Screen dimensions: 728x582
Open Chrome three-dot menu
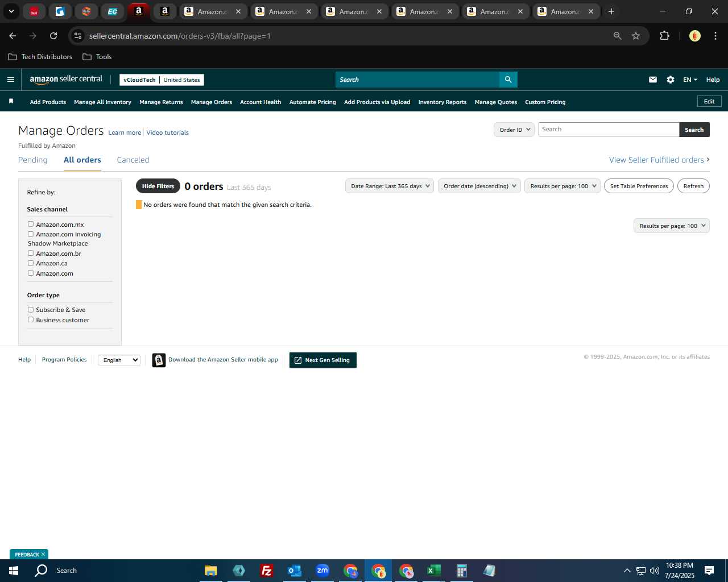point(715,36)
